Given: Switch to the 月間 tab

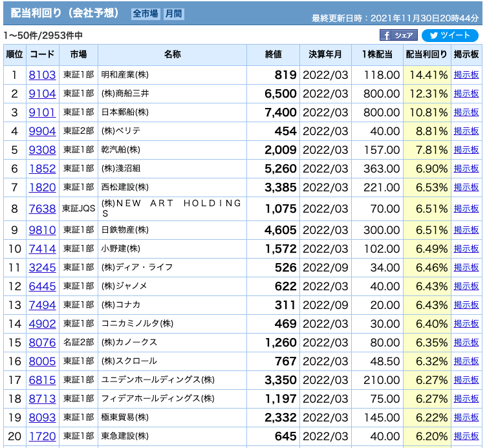Looking at the screenshot, I should point(173,14).
